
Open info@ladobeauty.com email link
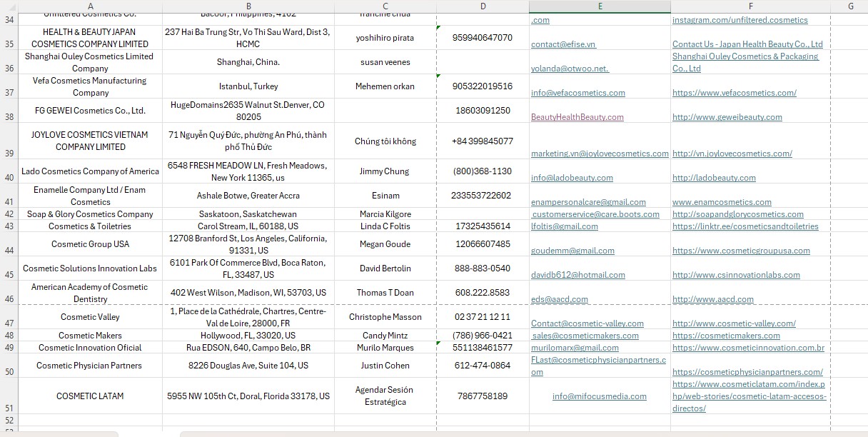click(x=572, y=178)
